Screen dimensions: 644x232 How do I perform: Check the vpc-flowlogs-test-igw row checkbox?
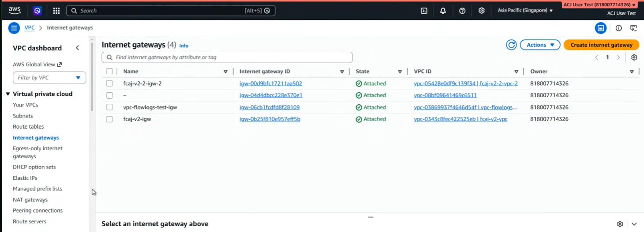point(109,107)
